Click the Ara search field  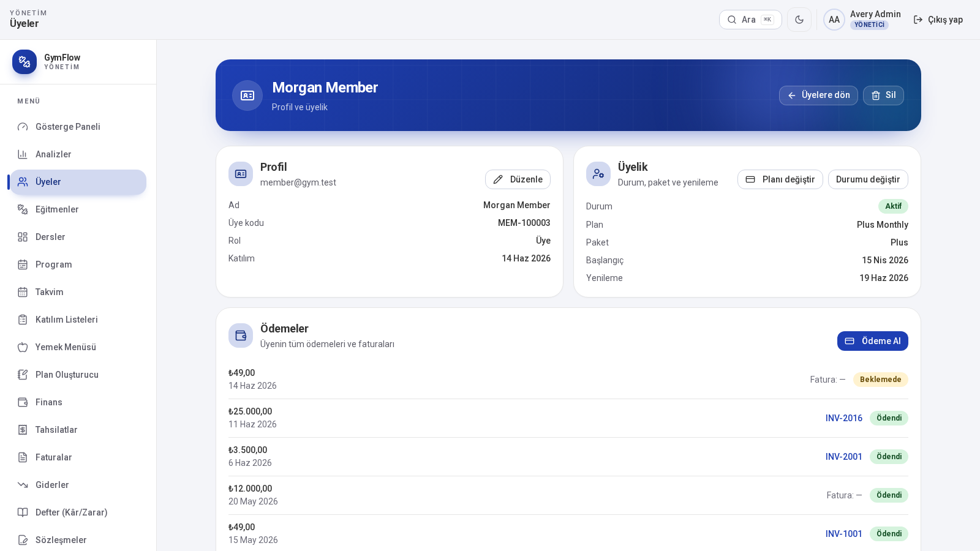[750, 20]
